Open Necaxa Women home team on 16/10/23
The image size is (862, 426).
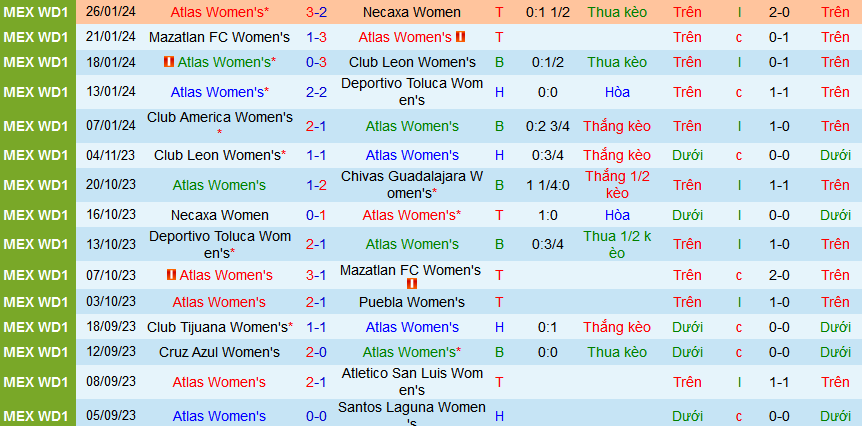[219, 215]
